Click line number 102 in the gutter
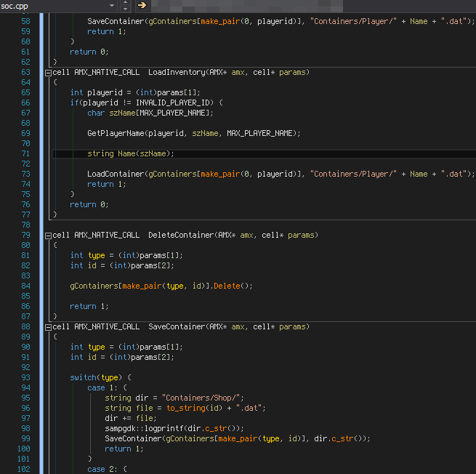This screenshot has height=474, width=476. click(x=24, y=469)
